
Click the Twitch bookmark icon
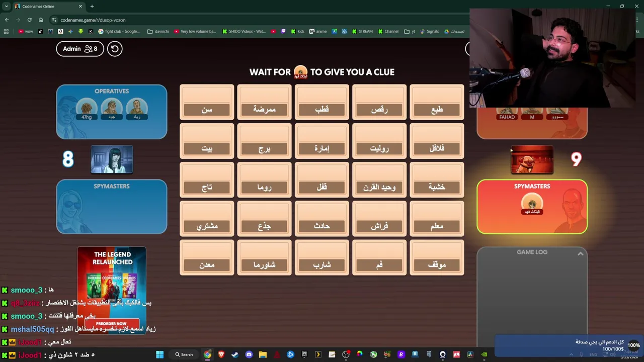[x=283, y=31]
